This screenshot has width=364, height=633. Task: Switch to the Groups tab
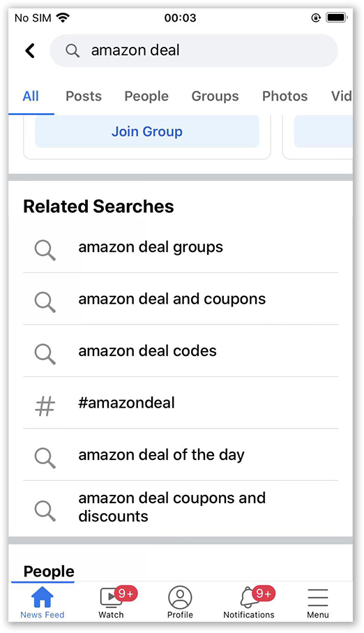[x=215, y=96]
